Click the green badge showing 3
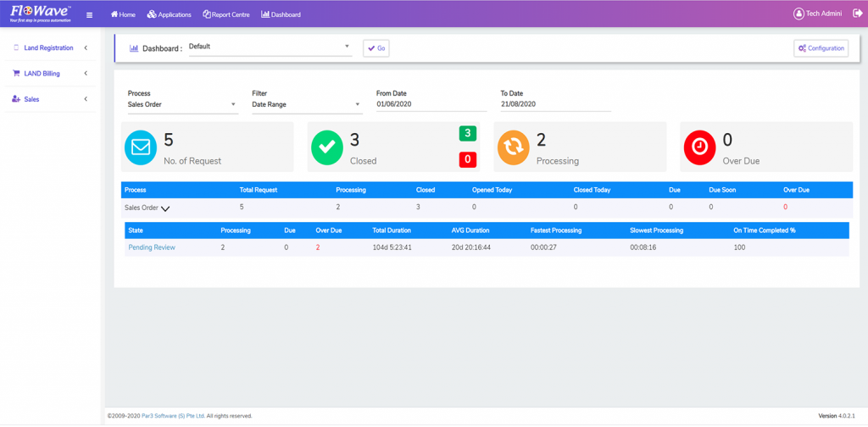The height and width of the screenshot is (427, 868). (468, 133)
